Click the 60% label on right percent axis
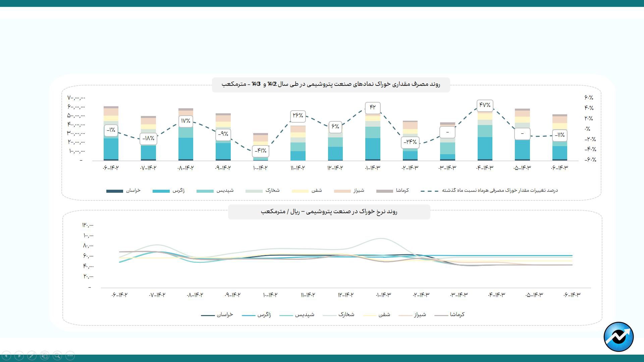The height and width of the screenshot is (362, 644). pyautogui.click(x=589, y=98)
